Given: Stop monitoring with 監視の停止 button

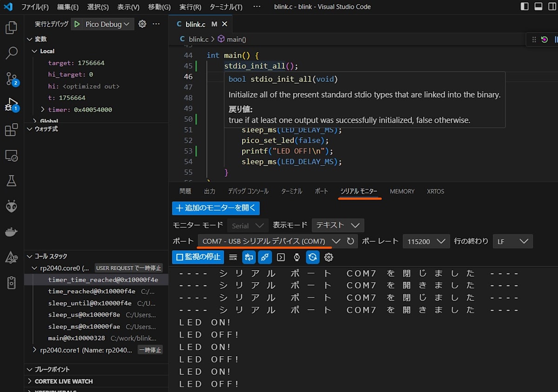Looking at the screenshot, I should (x=198, y=257).
